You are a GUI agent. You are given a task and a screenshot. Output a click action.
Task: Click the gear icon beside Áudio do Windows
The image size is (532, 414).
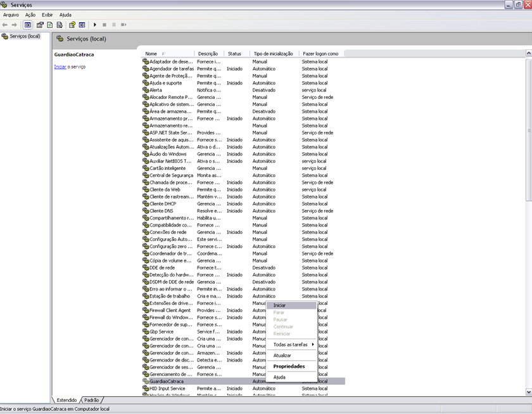click(x=146, y=154)
